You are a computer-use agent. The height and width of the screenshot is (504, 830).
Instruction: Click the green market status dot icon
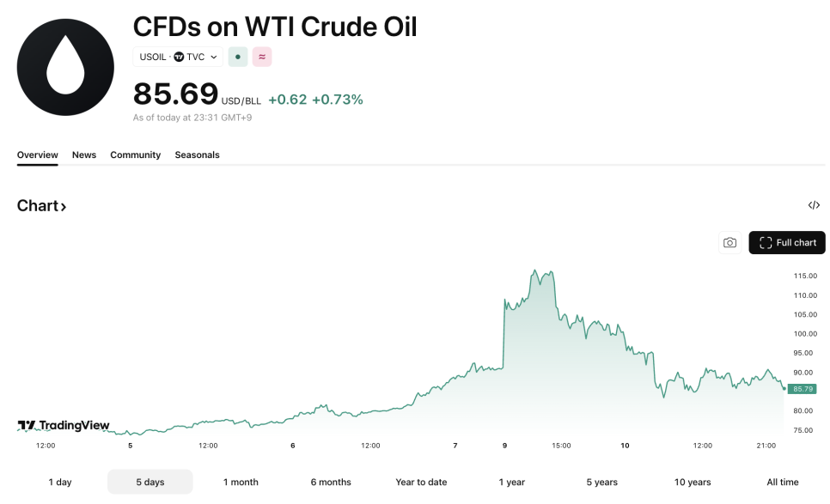click(238, 57)
